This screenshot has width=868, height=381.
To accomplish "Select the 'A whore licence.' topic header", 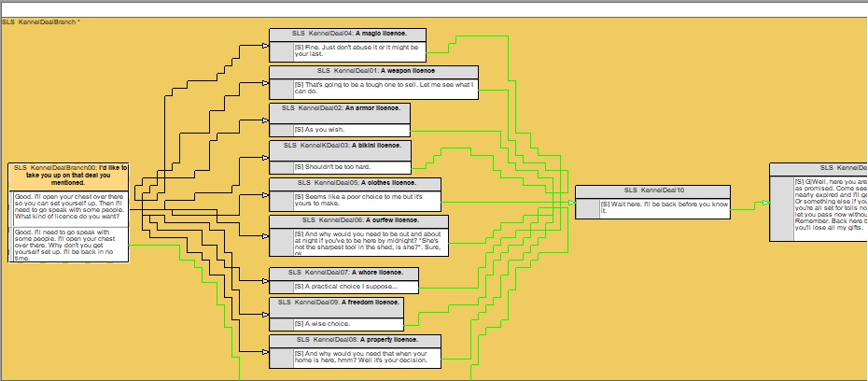I will coord(343,274).
